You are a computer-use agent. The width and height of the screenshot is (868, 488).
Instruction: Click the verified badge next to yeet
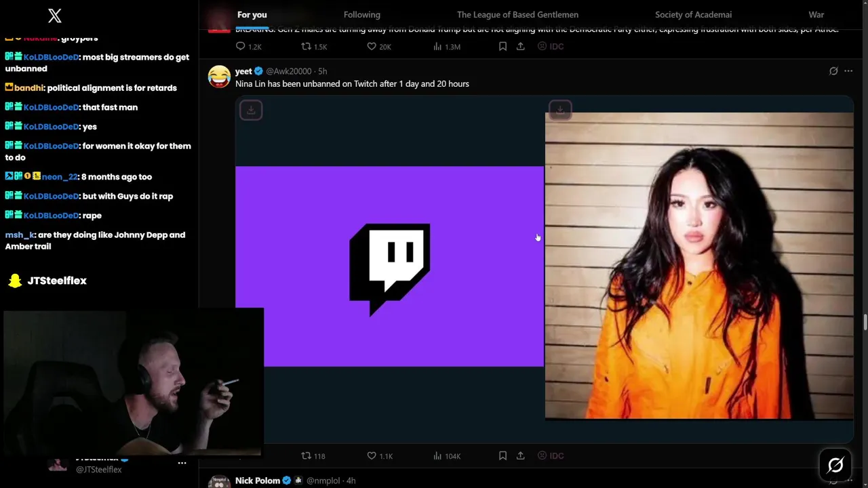coord(258,71)
